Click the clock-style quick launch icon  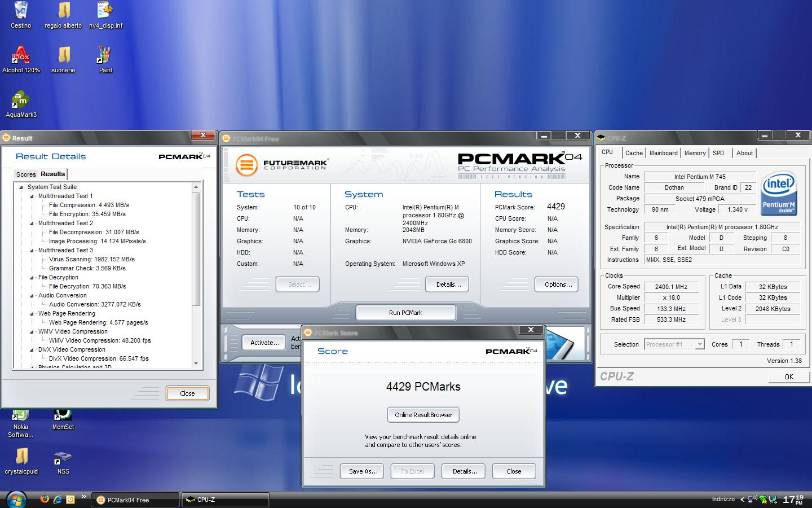coord(70,499)
